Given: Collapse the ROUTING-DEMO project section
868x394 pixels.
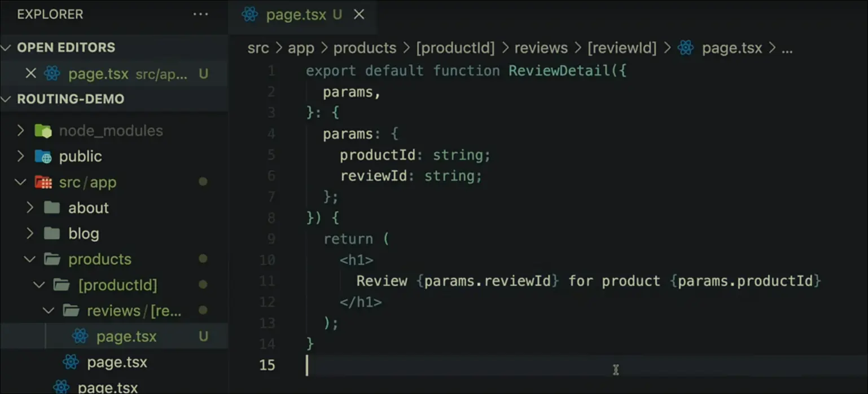Looking at the screenshot, I should pyautogui.click(x=7, y=100).
